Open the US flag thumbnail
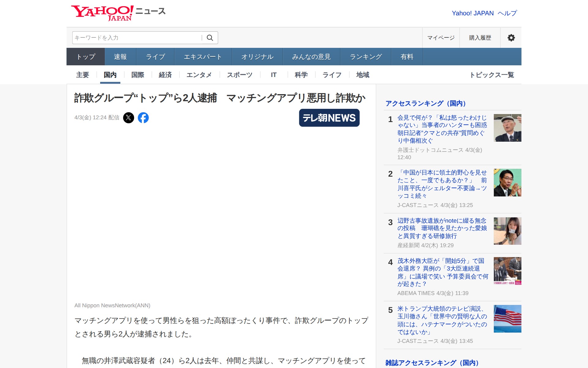Screen dimensions: 588x368 [507, 319]
